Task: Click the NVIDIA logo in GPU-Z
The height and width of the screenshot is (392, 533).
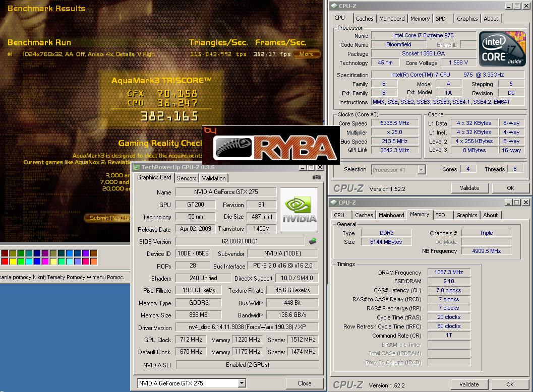Action: [x=299, y=210]
